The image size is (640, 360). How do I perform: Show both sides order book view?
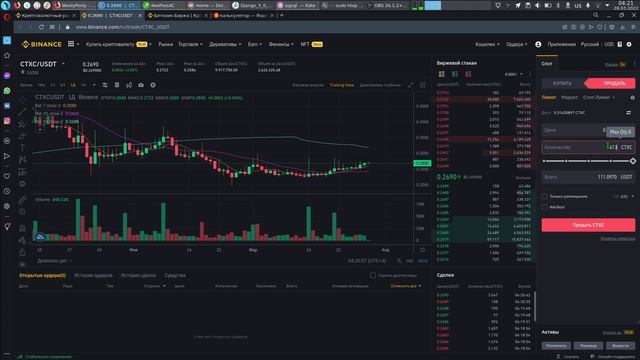click(x=441, y=74)
